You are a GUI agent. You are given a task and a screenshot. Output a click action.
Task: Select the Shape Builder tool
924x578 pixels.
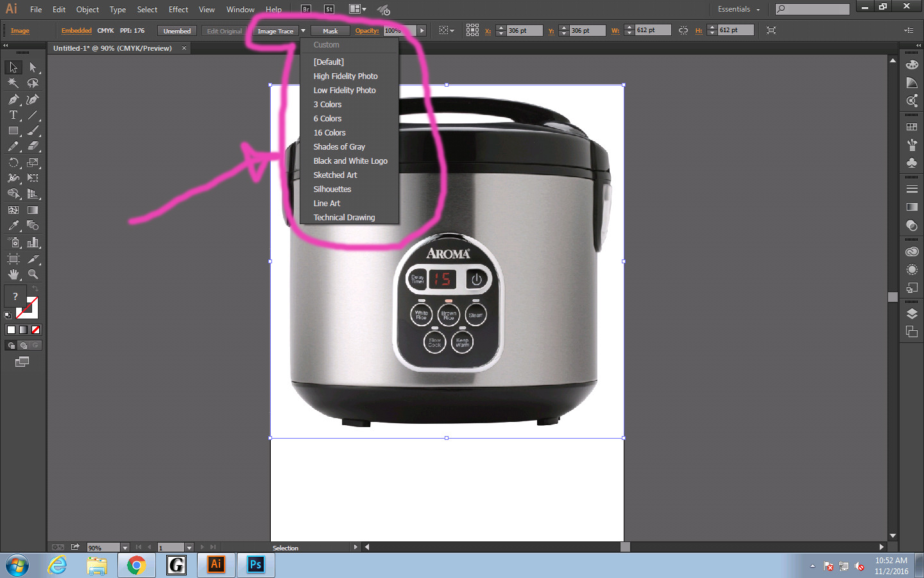(13, 194)
